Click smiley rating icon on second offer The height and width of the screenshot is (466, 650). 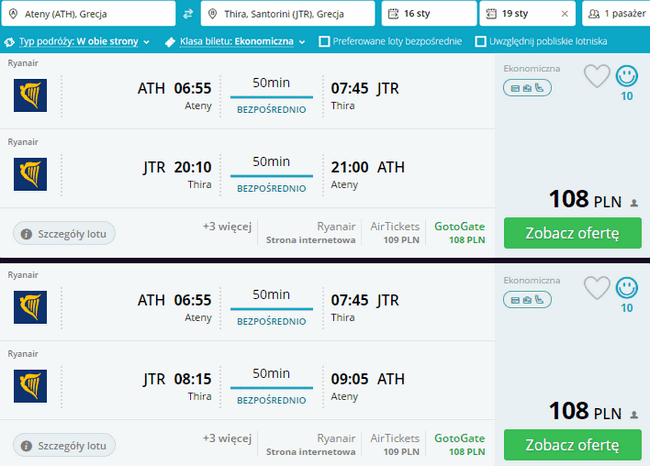click(626, 288)
